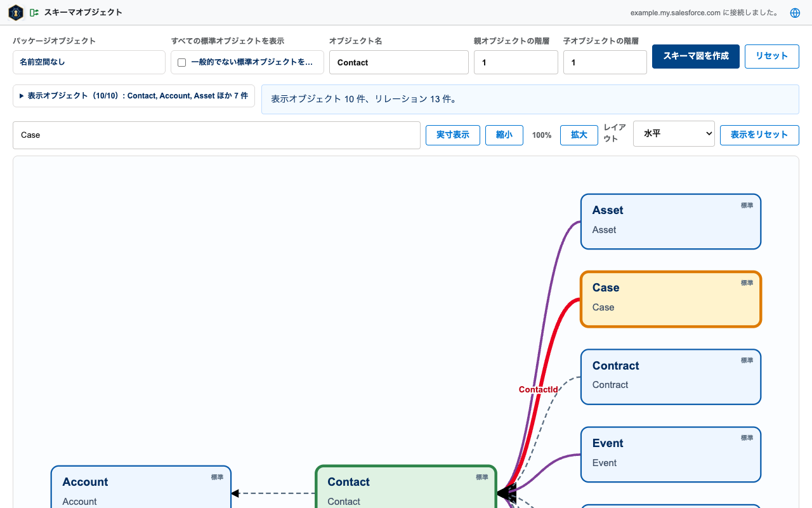Click the リセット button
The width and height of the screenshot is (812, 508).
[x=771, y=56]
